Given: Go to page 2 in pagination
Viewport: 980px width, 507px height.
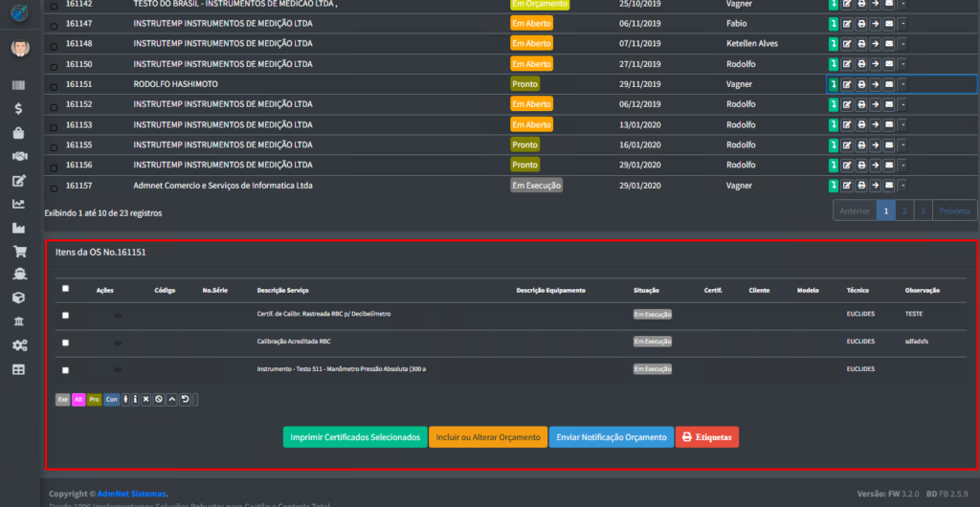Looking at the screenshot, I should pyautogui.click(x=904, y=210).
